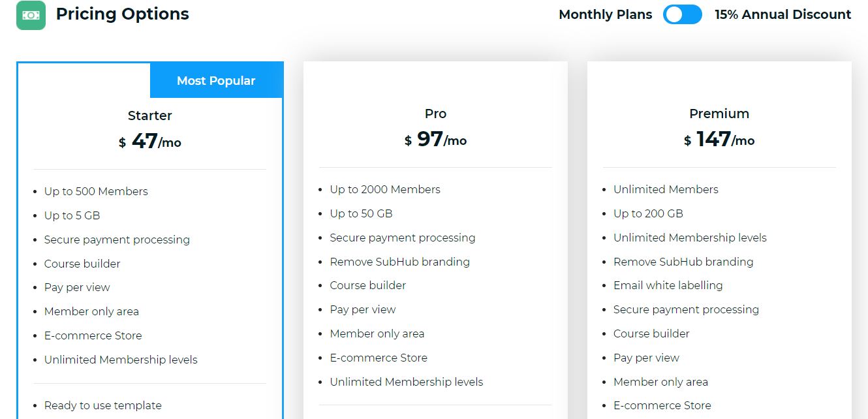Select the Monthly Plans label
Screen dimensions: 868x419
pyautogui.click(x=605, y=14)
